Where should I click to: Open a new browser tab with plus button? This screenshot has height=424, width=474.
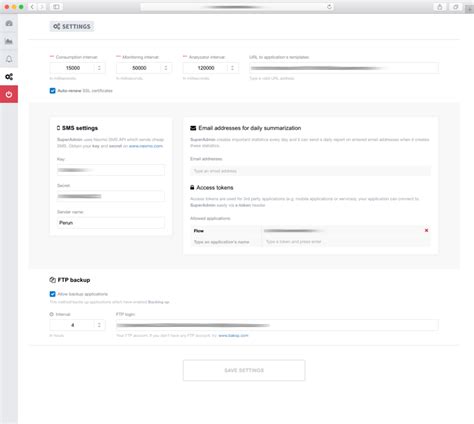pyautogui.click(x=469, y=9)
